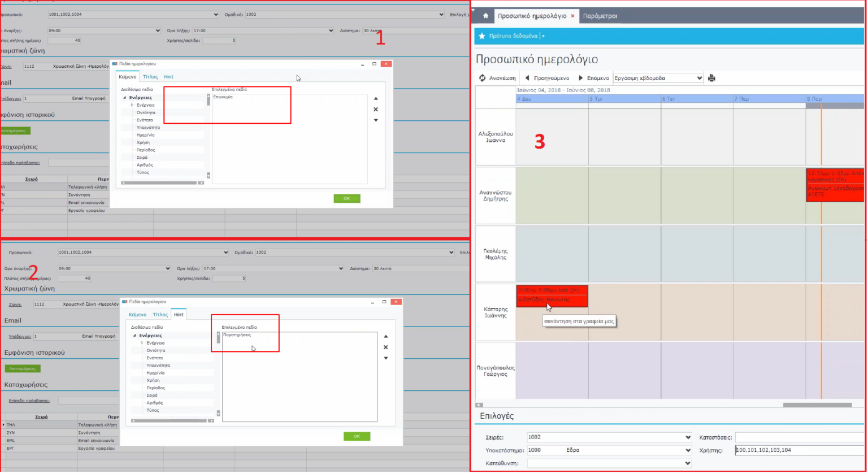
Task: Select Υποενότητα field in dialog listing Επωνυμία
Action: (148, 128)
